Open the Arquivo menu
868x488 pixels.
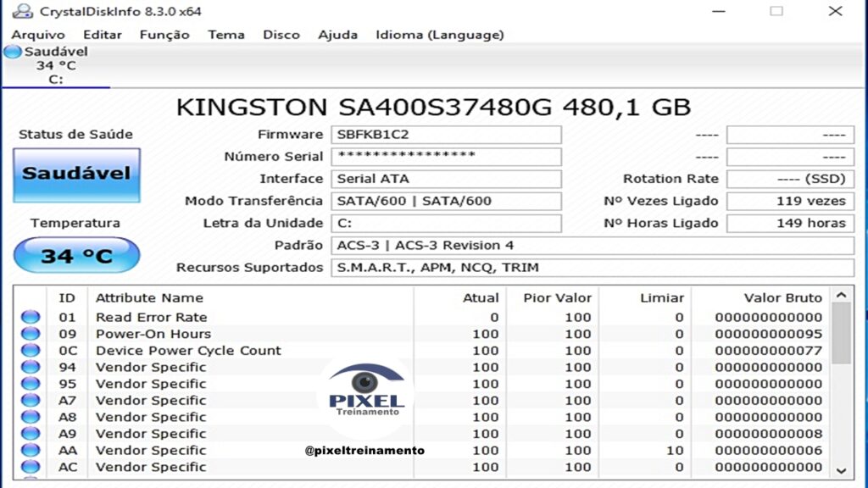pos(38,35)
